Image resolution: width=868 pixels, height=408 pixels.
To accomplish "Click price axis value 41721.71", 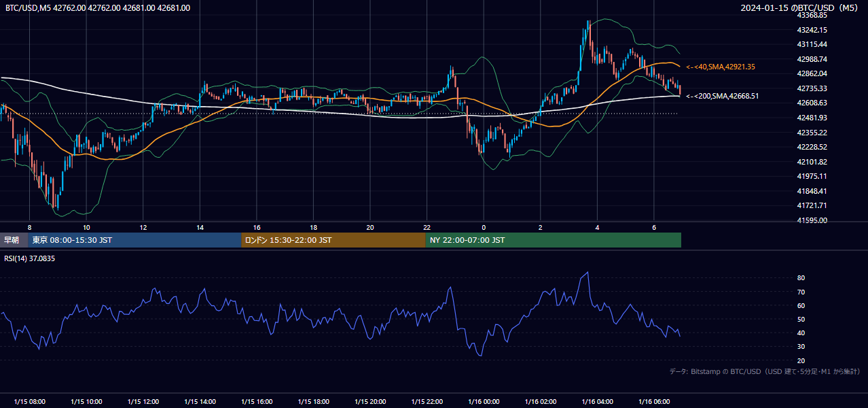I will 812,205.
